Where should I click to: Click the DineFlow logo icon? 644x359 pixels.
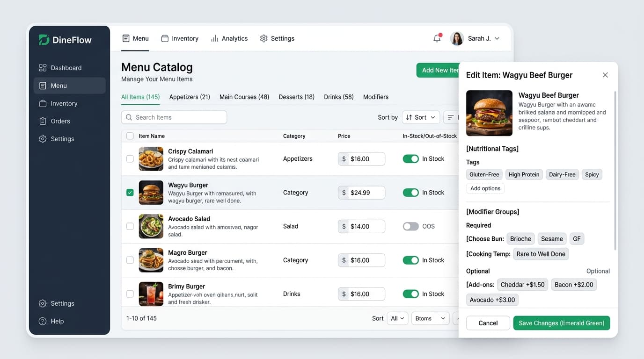point(44,40)
